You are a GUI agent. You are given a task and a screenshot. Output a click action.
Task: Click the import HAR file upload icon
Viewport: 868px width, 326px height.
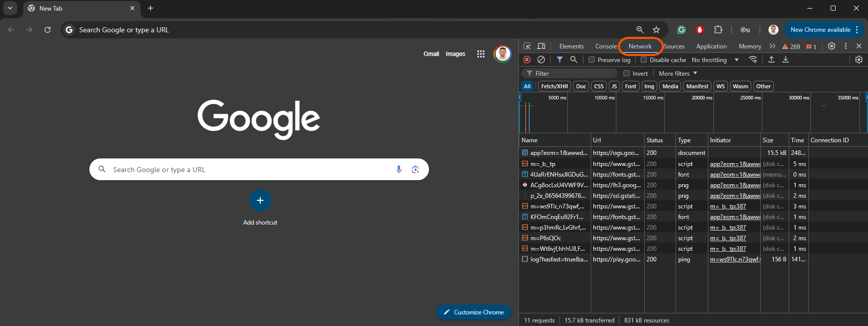point(771,60)
